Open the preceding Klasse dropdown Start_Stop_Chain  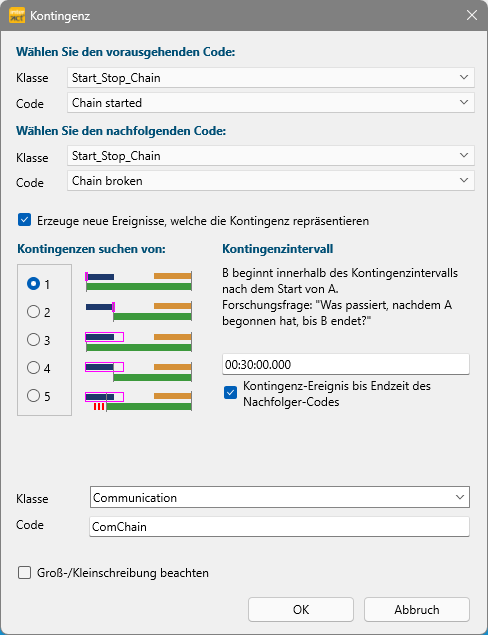(271, 77)
